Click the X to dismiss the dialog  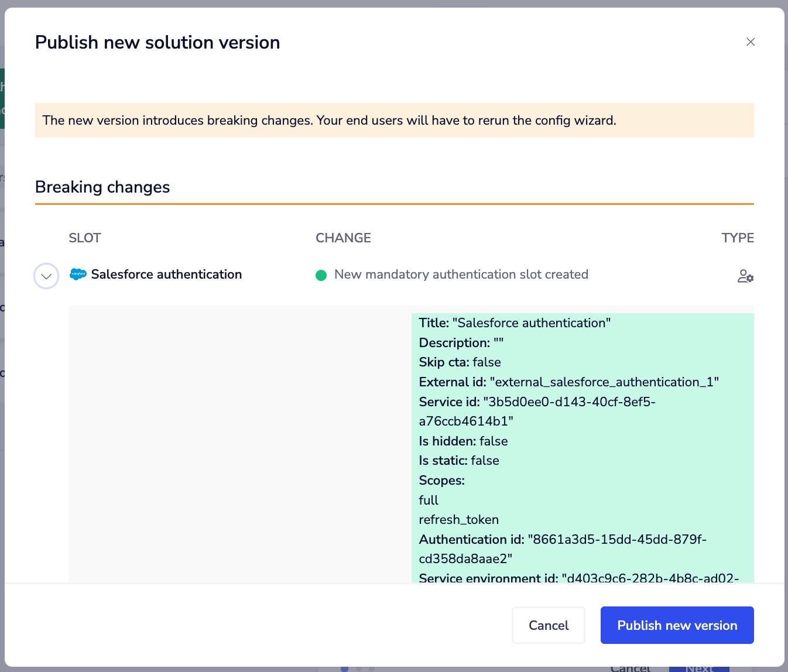click(751, 42)
